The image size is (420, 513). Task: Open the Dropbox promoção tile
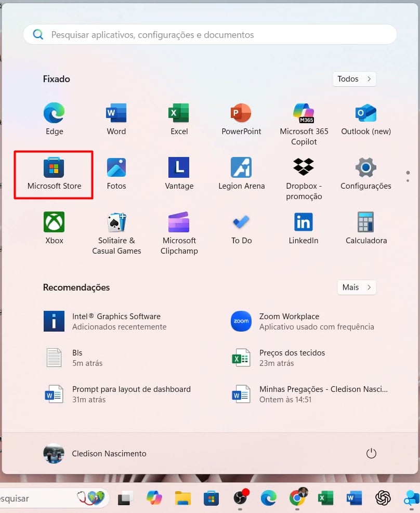(304, 179)
